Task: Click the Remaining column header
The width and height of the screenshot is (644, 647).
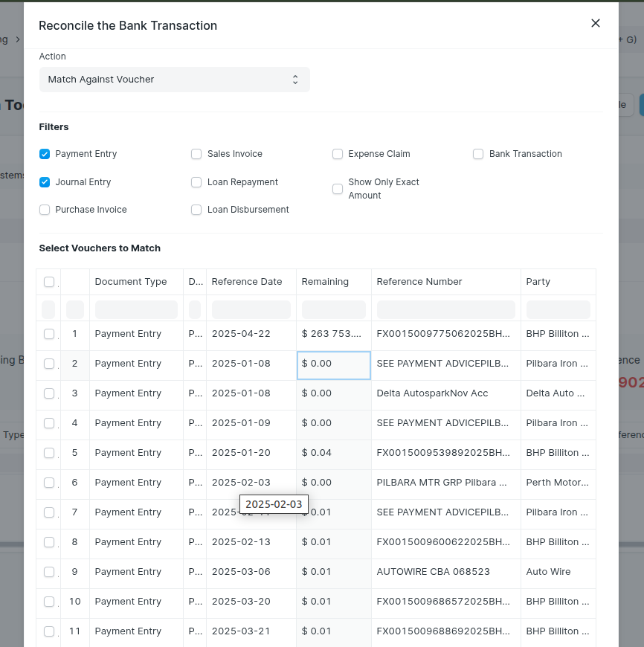Action: [325, 282]
